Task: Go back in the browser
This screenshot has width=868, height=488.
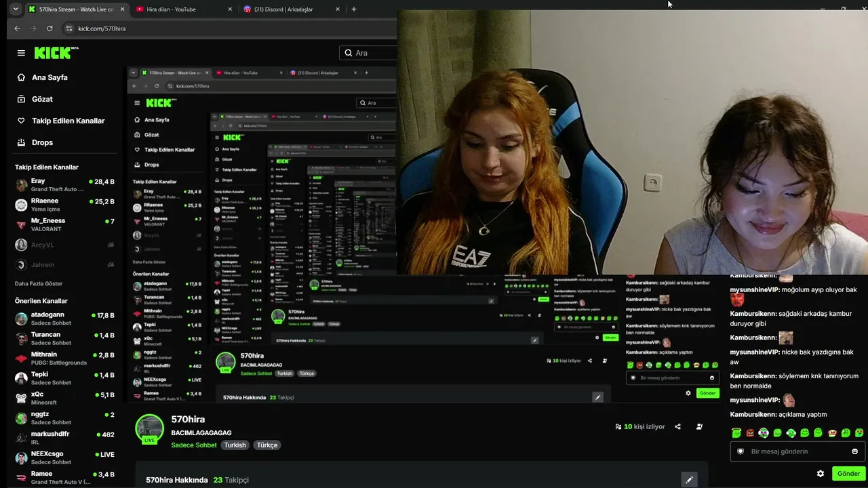Action: coord(18,28)
